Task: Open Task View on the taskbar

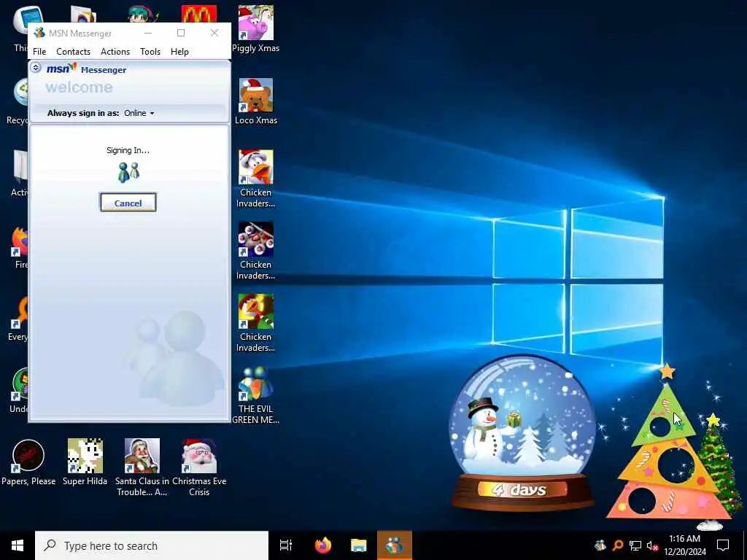Action: pos(286,545)
